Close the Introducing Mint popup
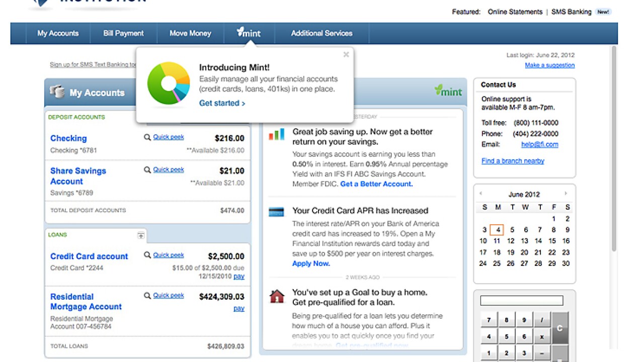 [x=346, y=54]
